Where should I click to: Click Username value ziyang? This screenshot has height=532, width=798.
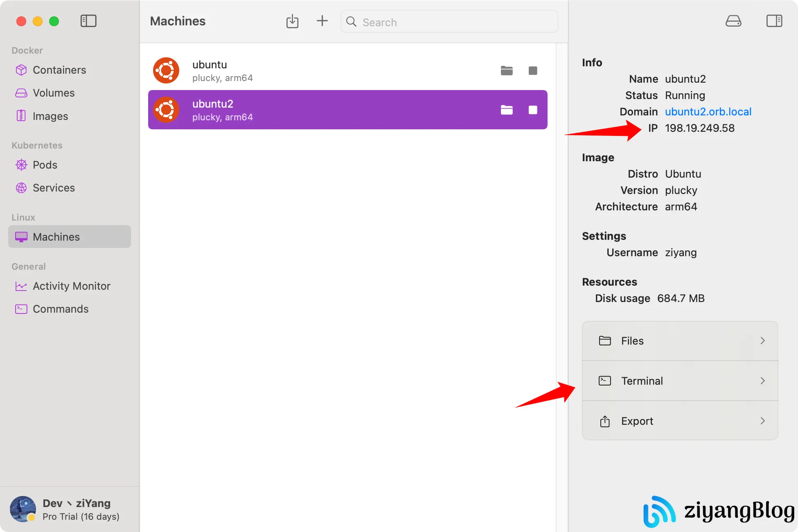point(681,252)
